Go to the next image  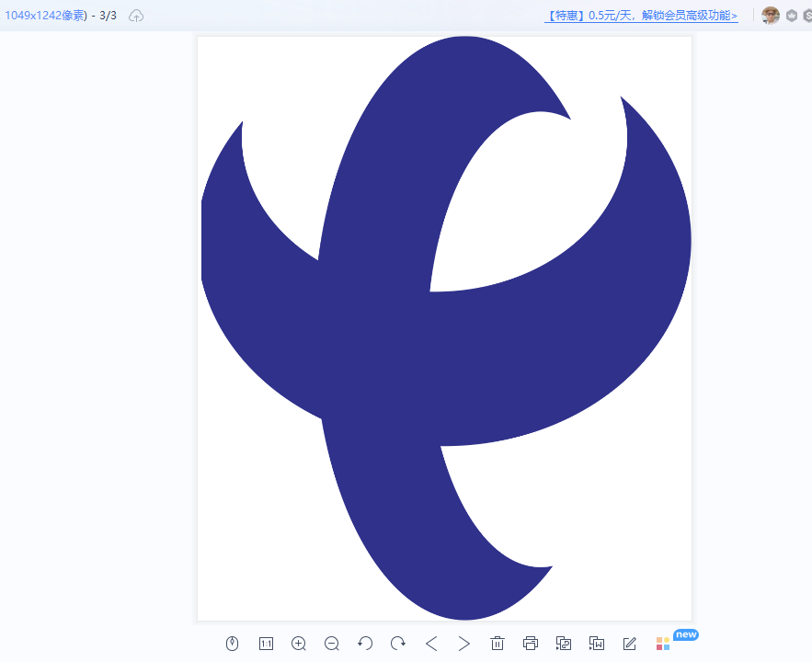pyautogui.click(x=464, y=644)
